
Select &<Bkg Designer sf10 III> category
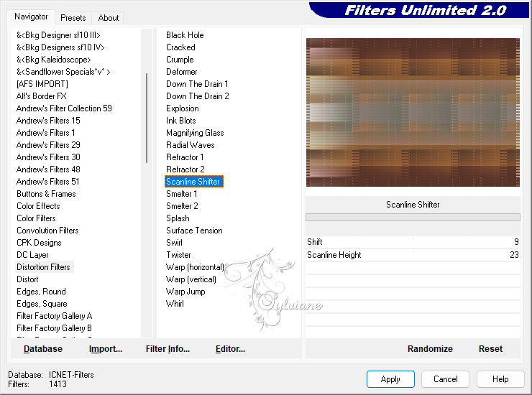pyautogui.click(x=58, y=35)
